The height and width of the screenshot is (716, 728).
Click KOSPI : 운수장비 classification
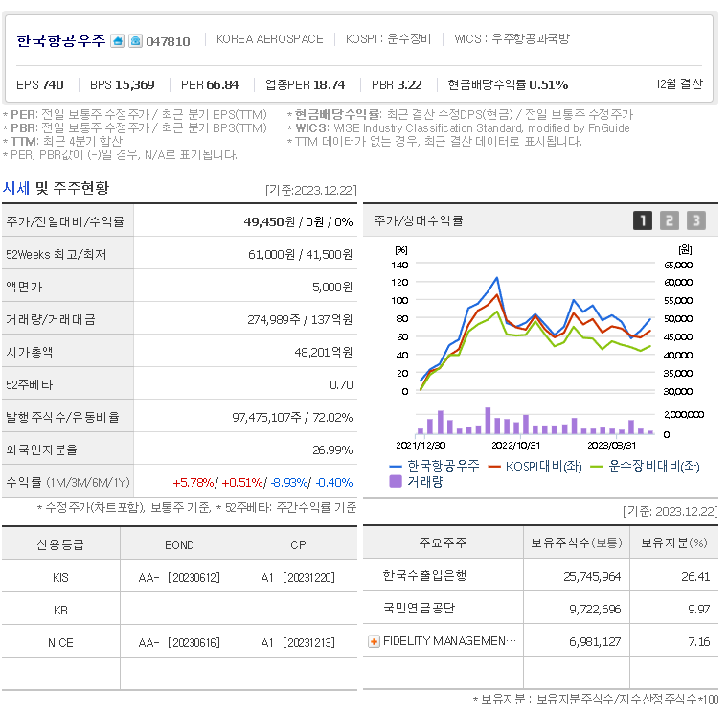(388, 39)
